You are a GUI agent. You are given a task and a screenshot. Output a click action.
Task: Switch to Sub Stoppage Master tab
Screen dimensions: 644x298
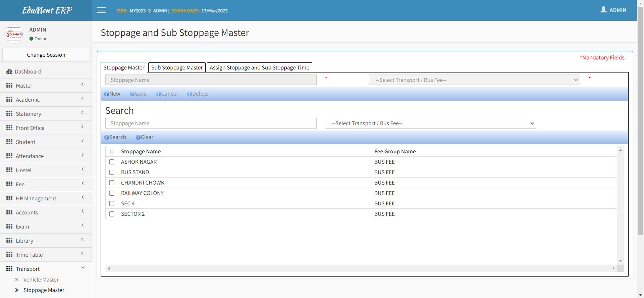[177, 67]
